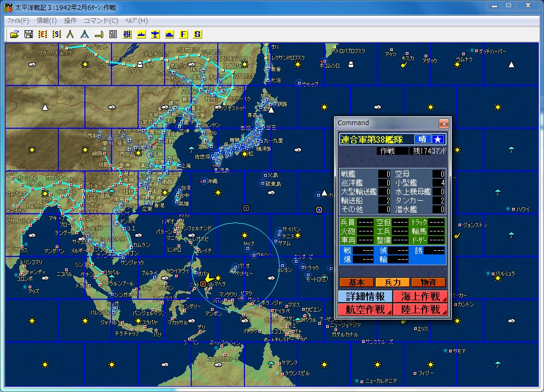Click the yellow S toolbar icon
544x392 pixels.
pyautogui.click(x=197, y=34)
